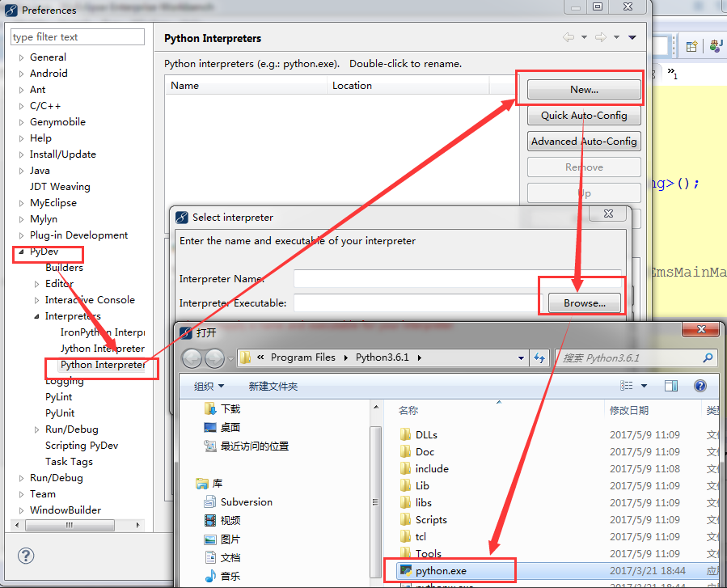Select JDT Weaving tree item
727x588 pixels.
pyautogui.click(x=61, y=187)
